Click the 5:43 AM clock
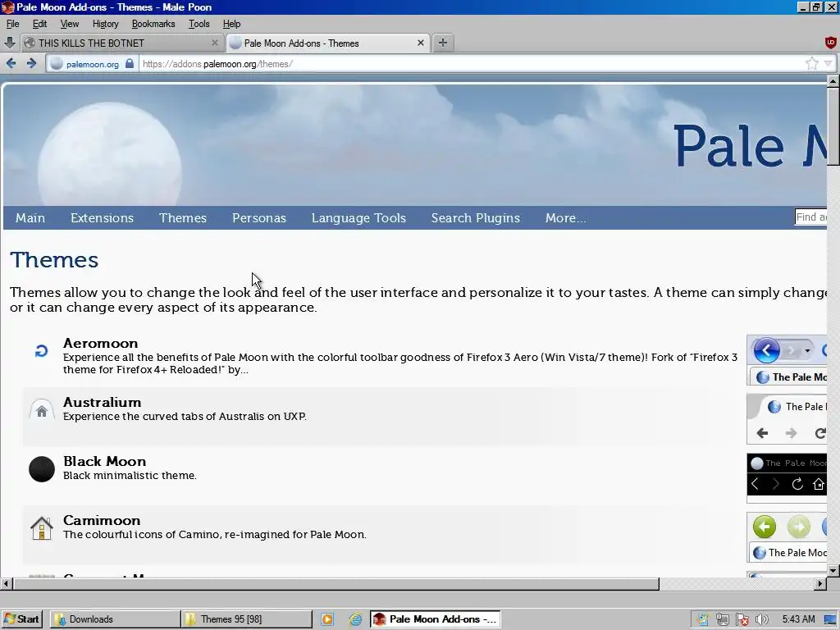The height and width of the screenshot is (630, 840). pos(798,619)
